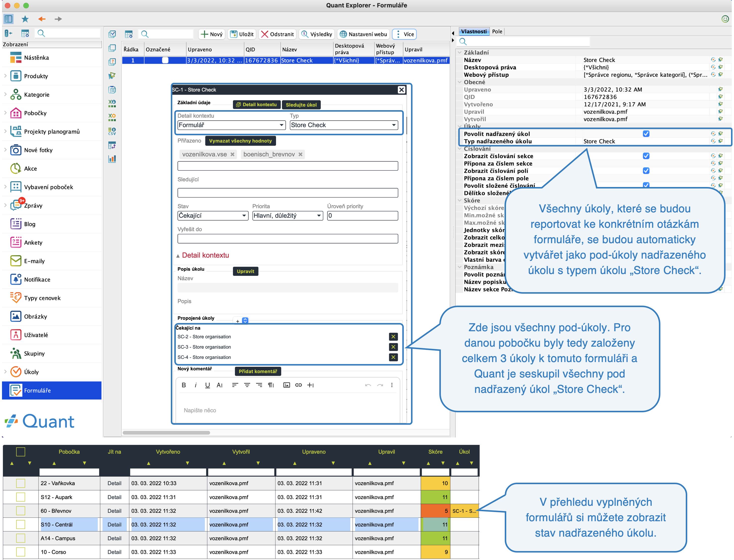Open the Uživatelé section
Image resolution: width=734 pixels, height=560 pixels.
tap(36, 335)
